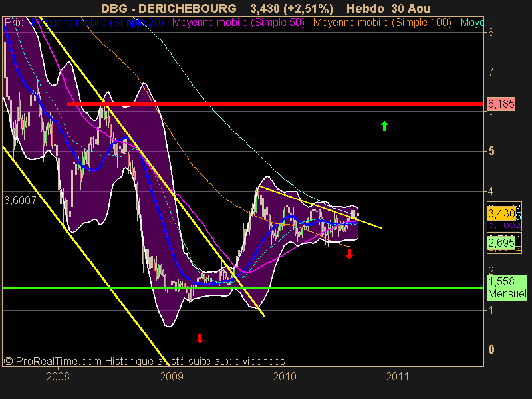Click the Hebdo 30 Aou timeframe label
Viewport: 532px width, 399px height.
point(388,8)
